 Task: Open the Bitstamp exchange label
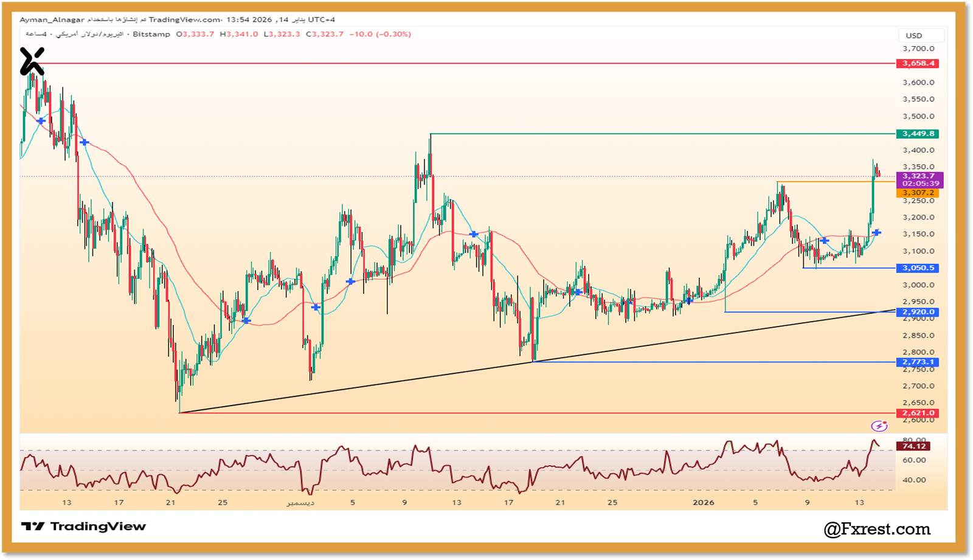click(x=151, y=35)
